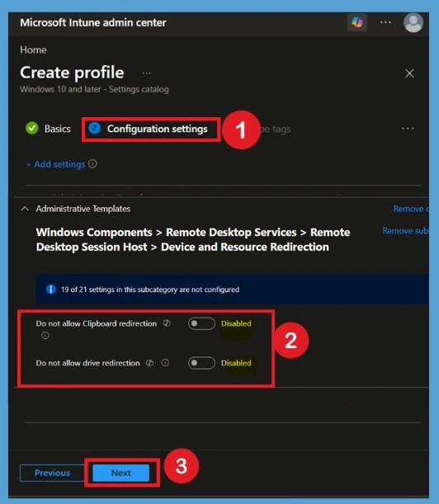Close the Create profile pane

pyautogui.click(x=409, y=73)
